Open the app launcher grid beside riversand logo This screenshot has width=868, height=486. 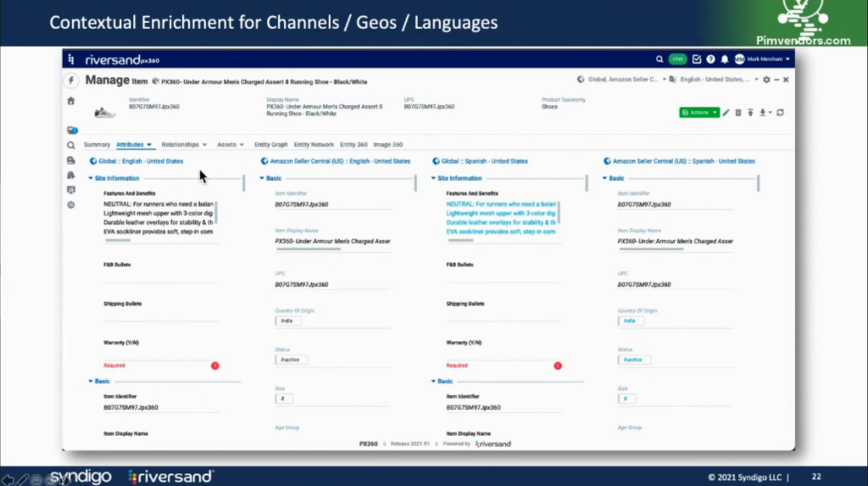pos(71,59)
